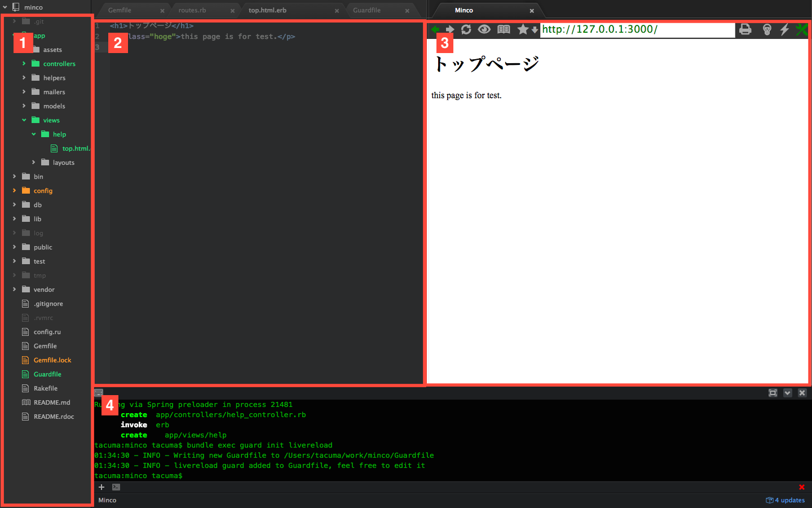Select the test folder
Viewport: 812px width, 508px height.
[33, 261]
